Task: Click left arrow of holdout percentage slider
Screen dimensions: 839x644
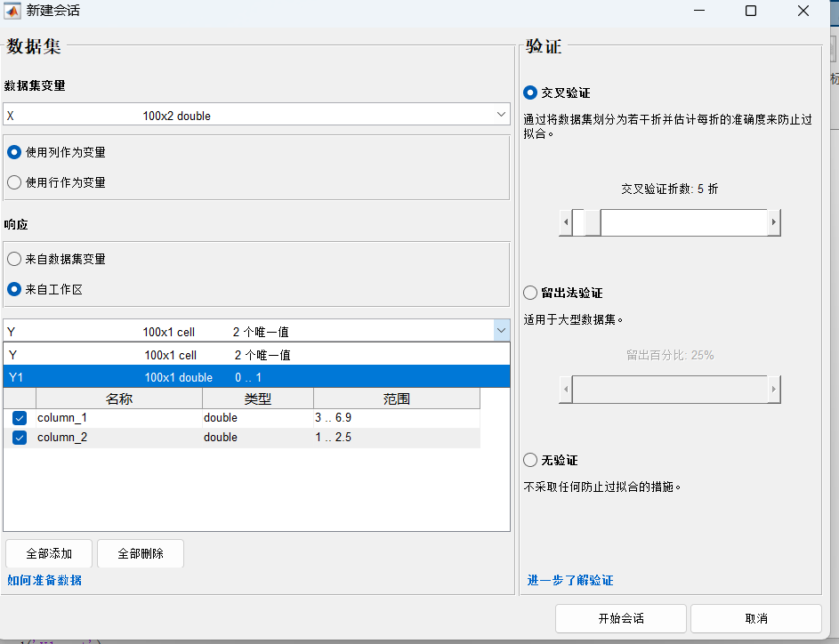Action: (567, 390)
